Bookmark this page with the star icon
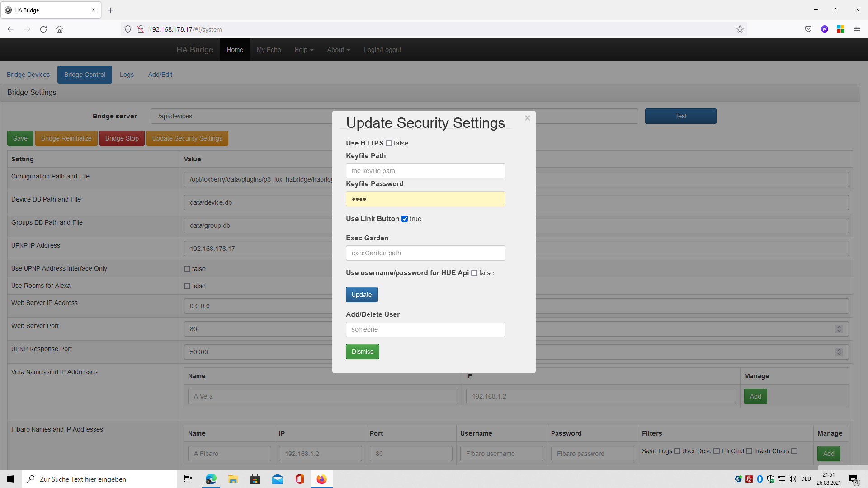868x488 pixels. (740, 29)
